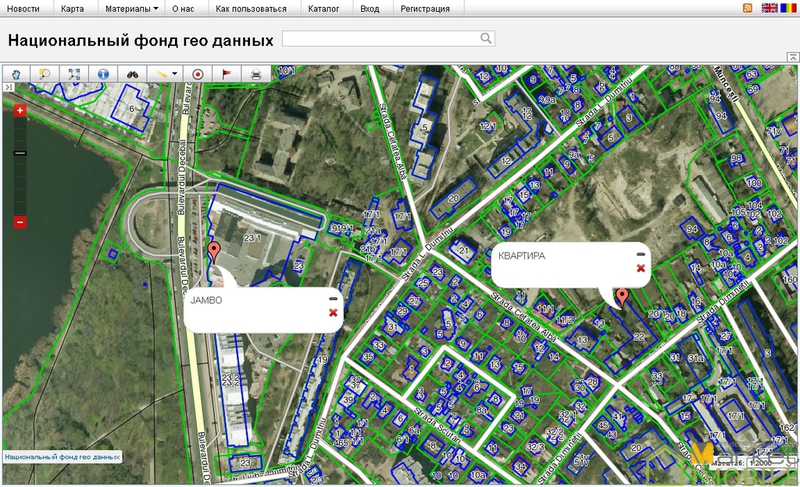Print the map with printer icon
The height and width of the screenshot is (487, 800).
[256, 74]
